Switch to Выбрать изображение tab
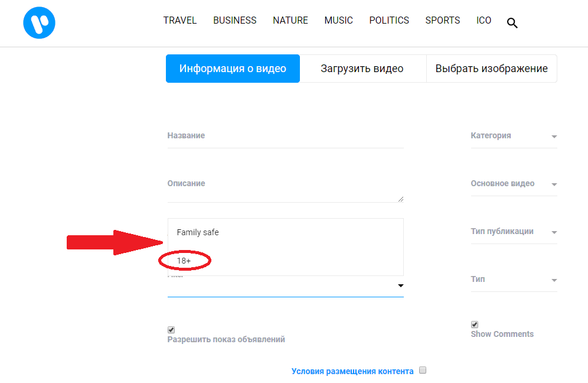The image size is (588, 383). coord(492,69)
